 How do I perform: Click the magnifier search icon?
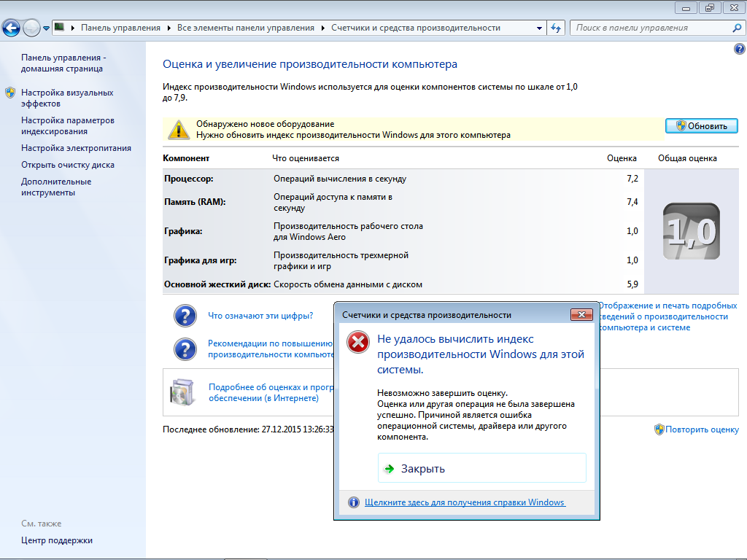(x=737, y=28)
